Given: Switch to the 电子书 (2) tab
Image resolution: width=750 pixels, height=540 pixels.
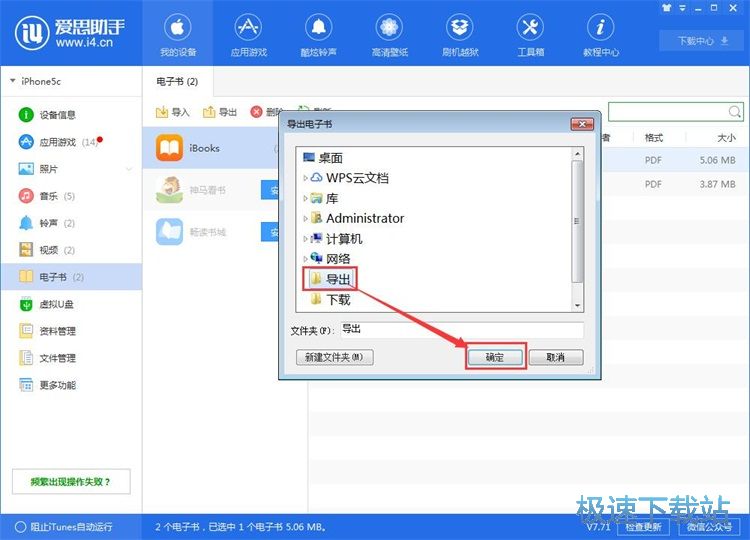Looking at the screenshot, I should 177,81.
